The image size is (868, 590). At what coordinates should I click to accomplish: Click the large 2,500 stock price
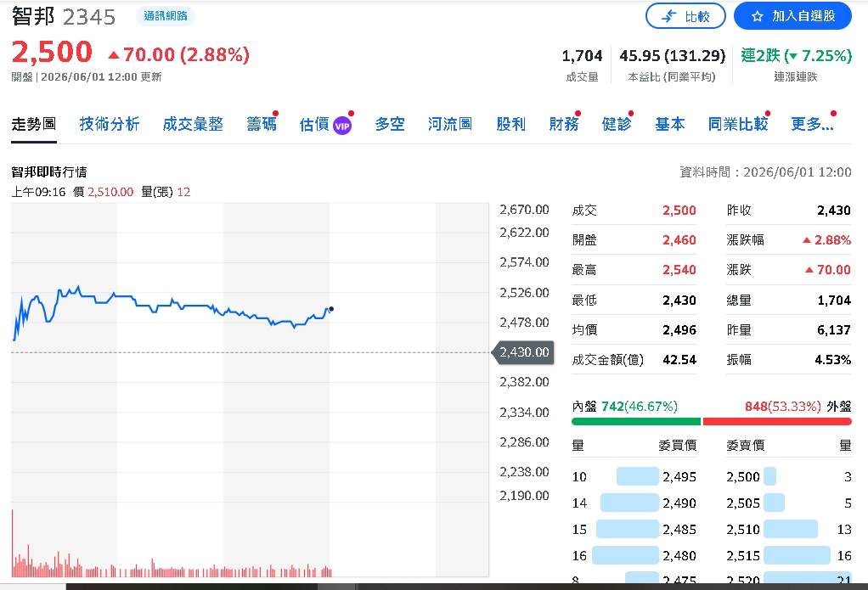coord(52,52)
